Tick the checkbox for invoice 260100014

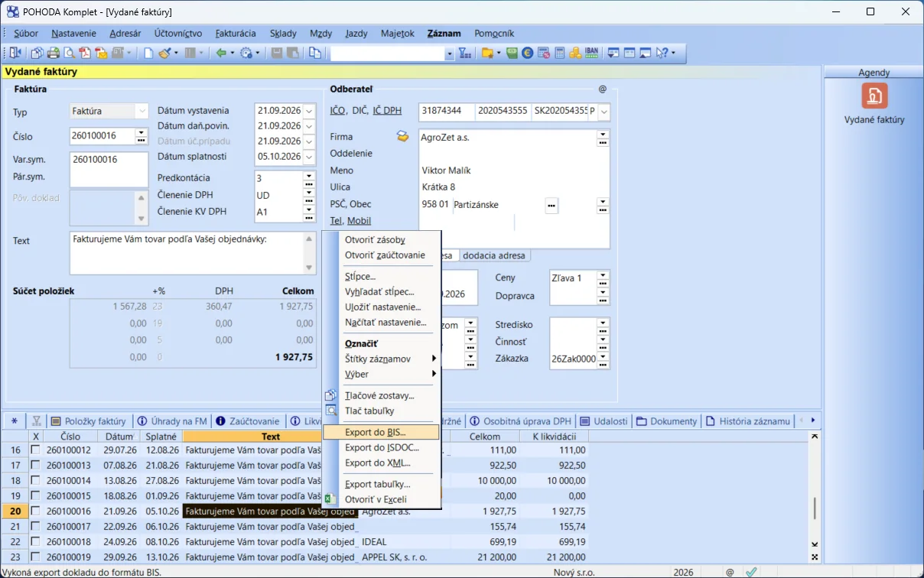(x=35, y=481)
